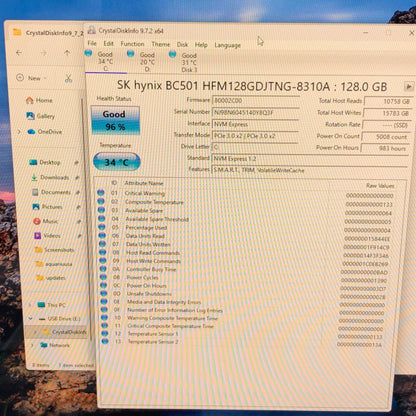
Task: Select Disk 3 status icon at 31 °C
Action: click(173, 54)
